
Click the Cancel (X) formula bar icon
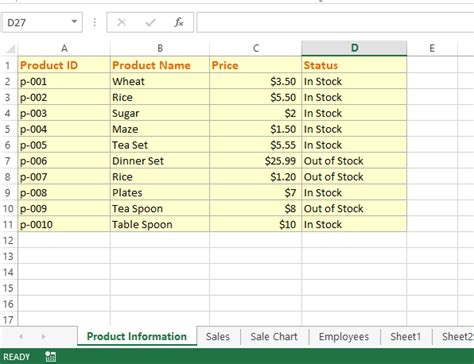(x=122, y=22)
